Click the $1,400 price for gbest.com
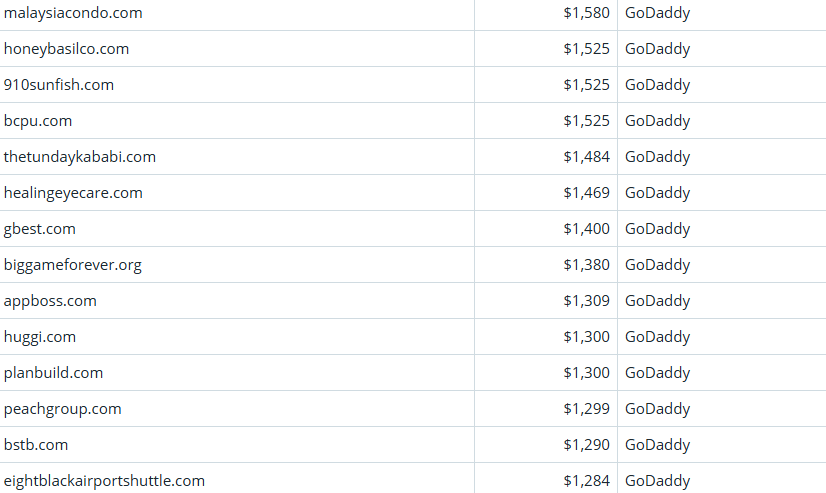Viewport: 826px width, 493px height. point(586,229)
